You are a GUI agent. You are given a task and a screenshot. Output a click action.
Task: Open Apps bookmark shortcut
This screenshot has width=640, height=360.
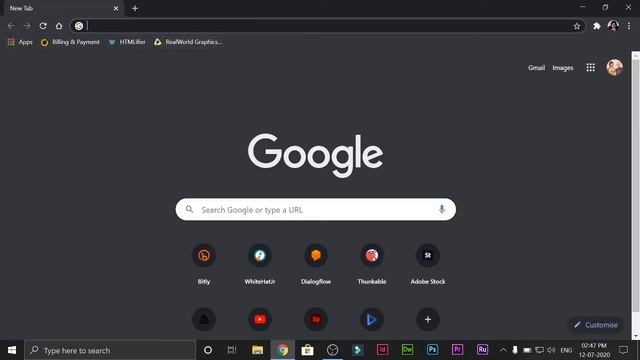(x=20, y=42)
